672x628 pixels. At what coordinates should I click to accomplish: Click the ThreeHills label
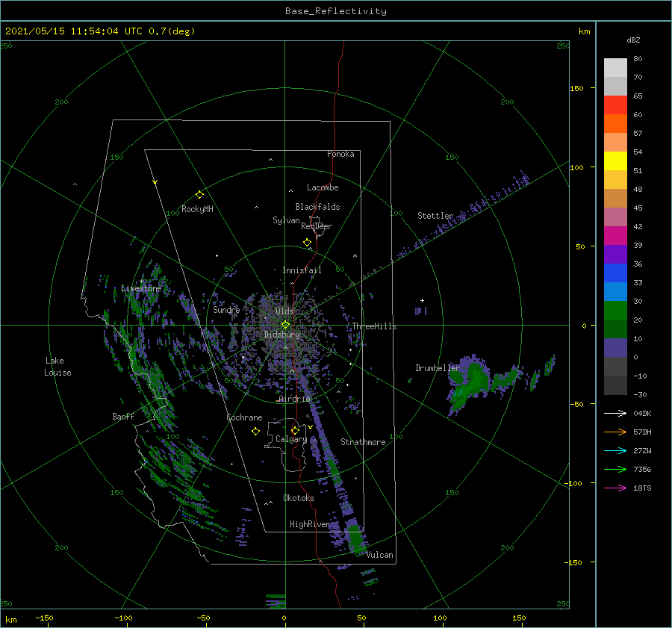(374, 326)
